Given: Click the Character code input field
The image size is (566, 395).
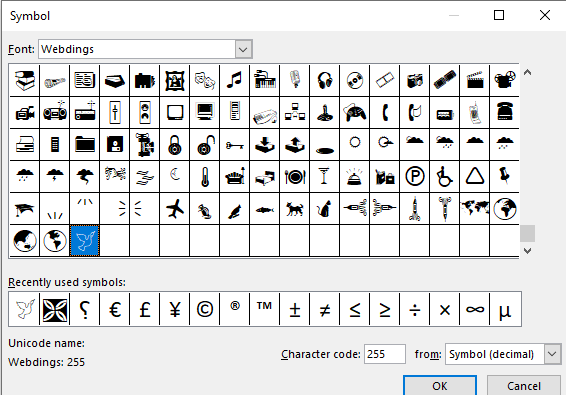Looking at the screenshot, I should tap(385, 354).
